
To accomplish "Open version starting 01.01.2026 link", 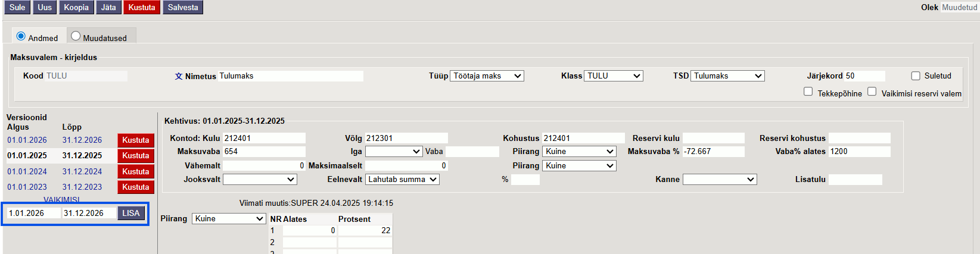I will pos(27,140).
